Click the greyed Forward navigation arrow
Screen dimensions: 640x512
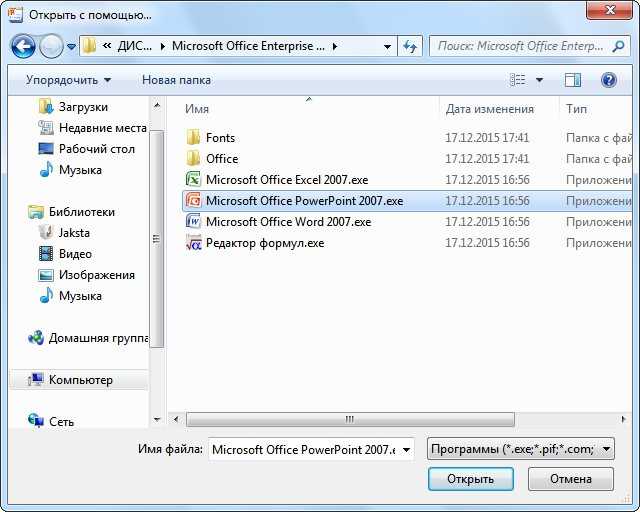click(x=51, y=46)
